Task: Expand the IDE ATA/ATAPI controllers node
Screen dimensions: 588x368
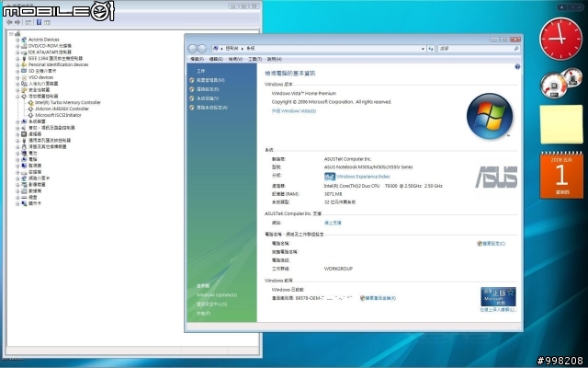Action: coord(17,52)
